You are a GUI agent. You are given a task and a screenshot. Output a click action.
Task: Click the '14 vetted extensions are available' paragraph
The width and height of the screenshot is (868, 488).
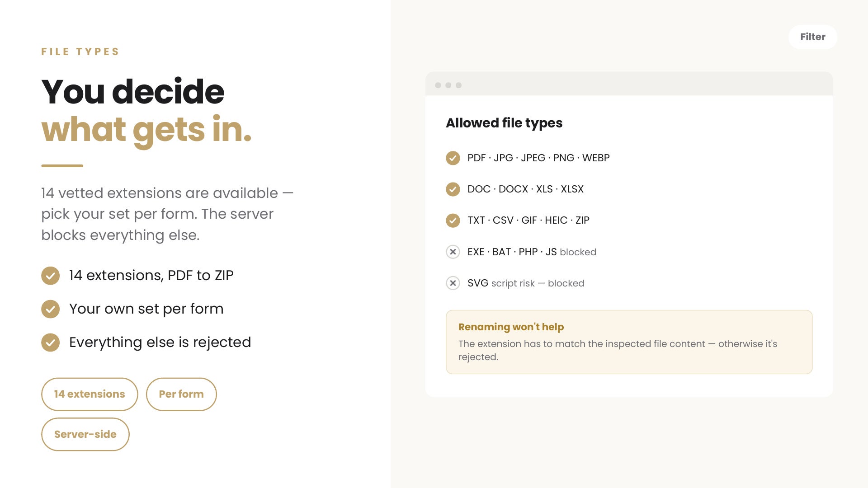coord(167,214)
